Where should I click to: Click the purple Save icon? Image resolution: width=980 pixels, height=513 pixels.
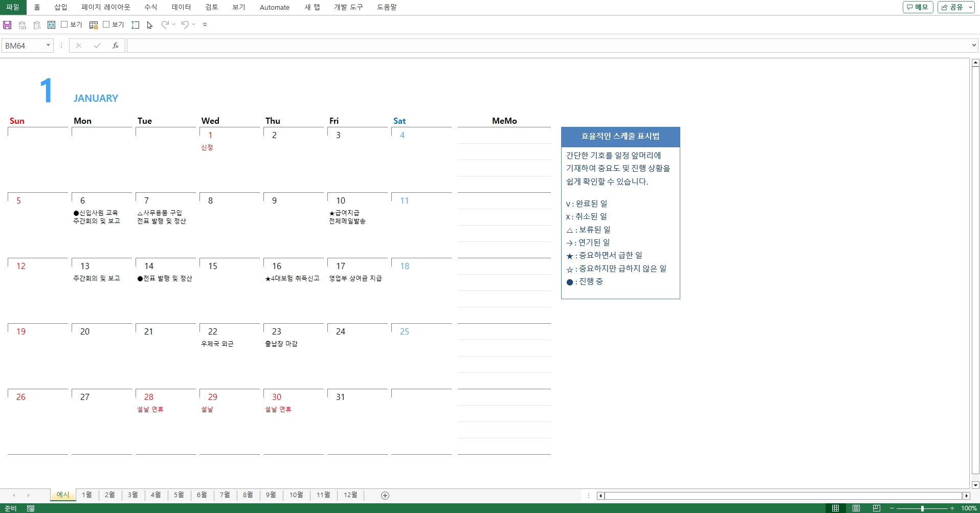(x=7, y=25)
